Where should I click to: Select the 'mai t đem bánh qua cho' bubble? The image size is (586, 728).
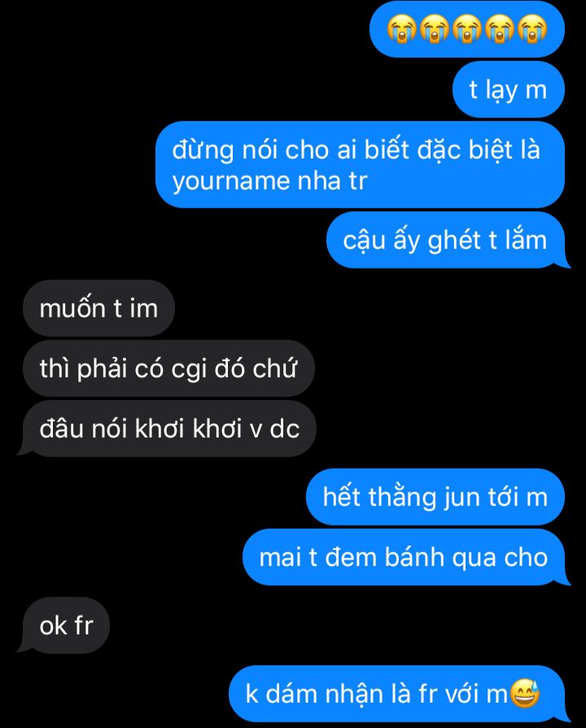(x=406, y=557)
